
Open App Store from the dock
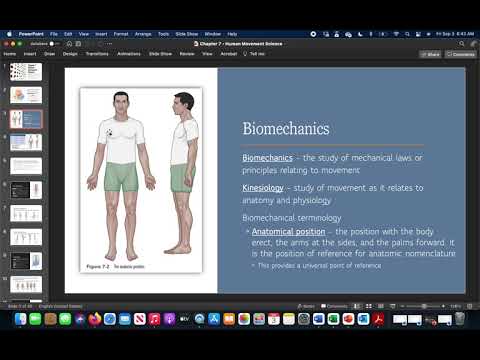point(214,319)
